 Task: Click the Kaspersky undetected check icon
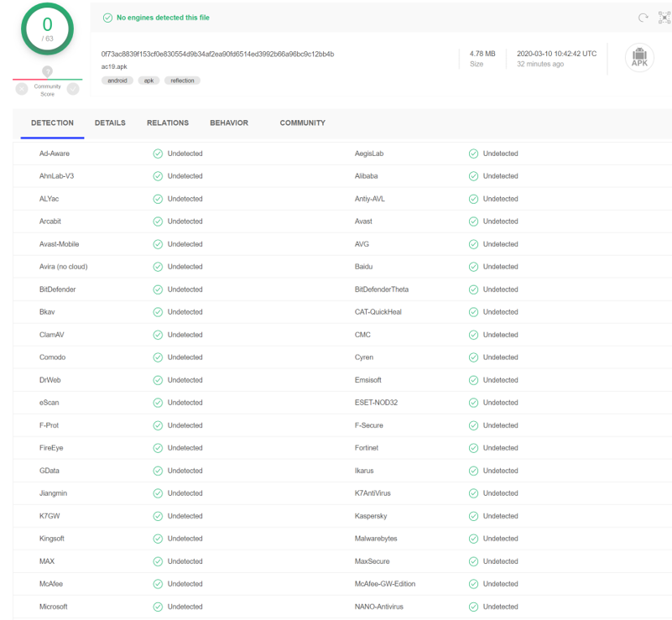[473, 516]
